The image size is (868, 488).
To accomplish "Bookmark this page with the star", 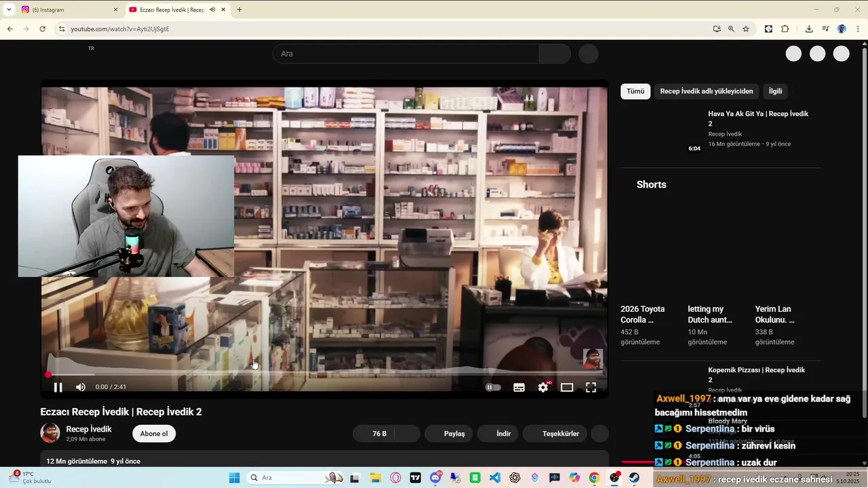I will 746,29.
